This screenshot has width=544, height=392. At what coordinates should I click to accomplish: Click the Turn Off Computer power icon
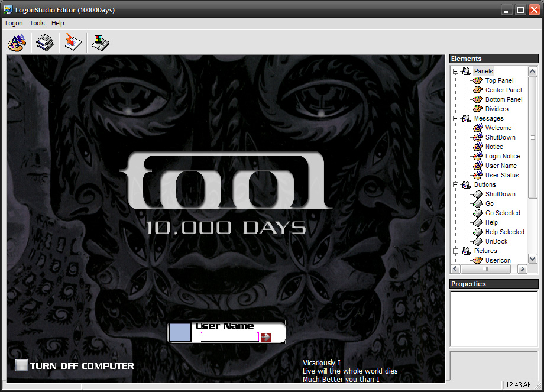[21, 365]
